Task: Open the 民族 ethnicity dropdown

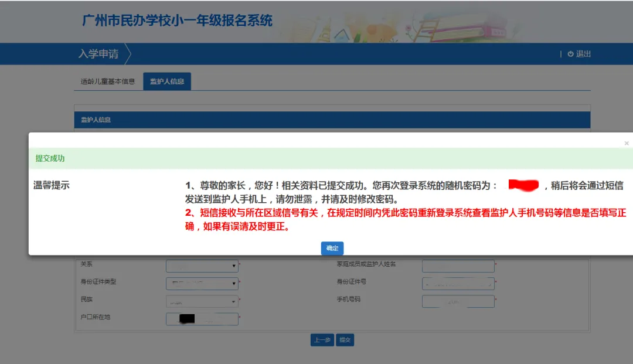Action: click(x=202, y=301)
